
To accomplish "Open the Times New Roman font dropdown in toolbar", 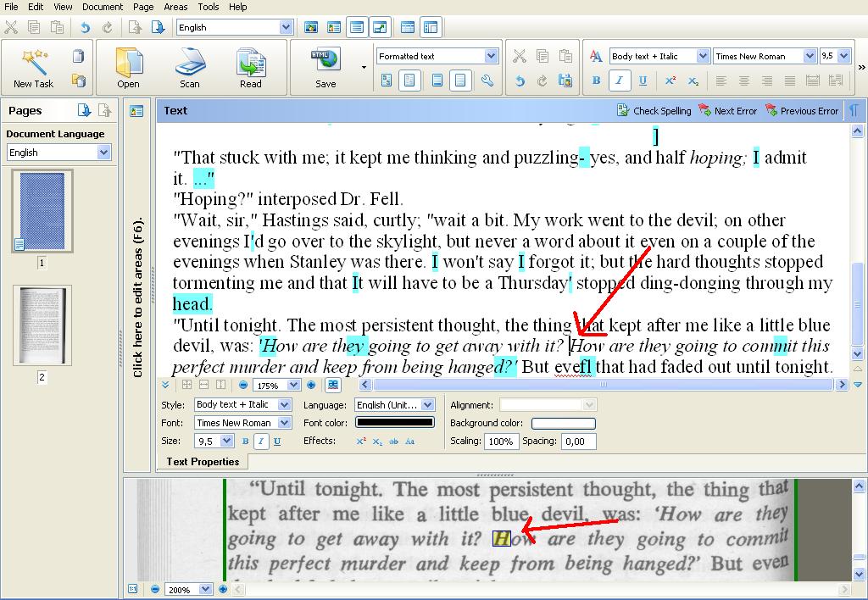I will click(x=810, y=56).
